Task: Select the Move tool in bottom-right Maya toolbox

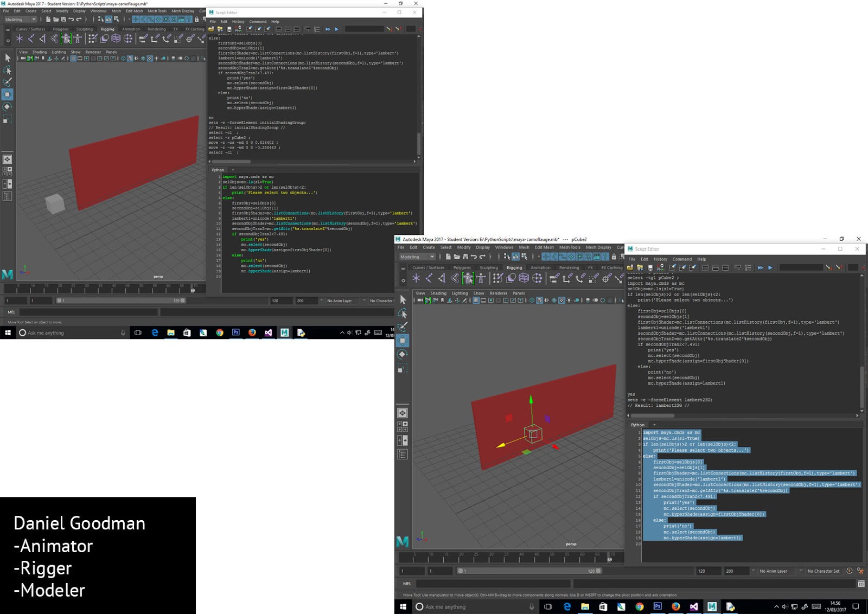Action: pos(403,340)
